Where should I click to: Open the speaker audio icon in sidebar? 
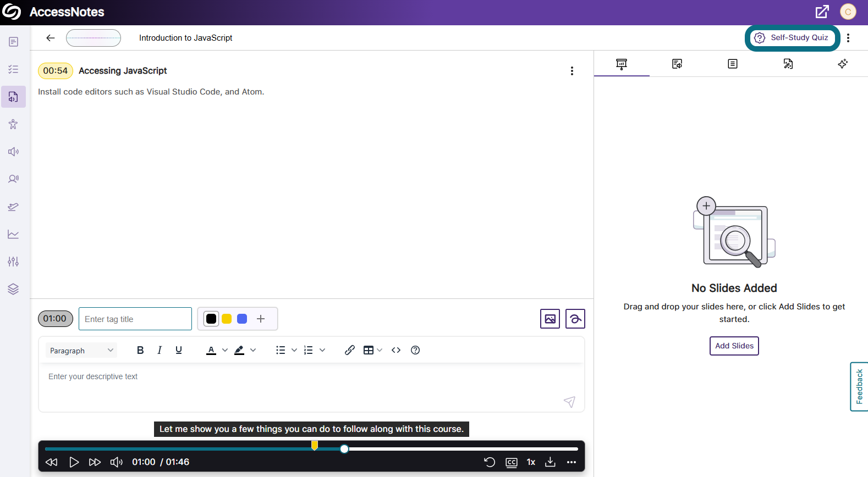pos(14,152)
